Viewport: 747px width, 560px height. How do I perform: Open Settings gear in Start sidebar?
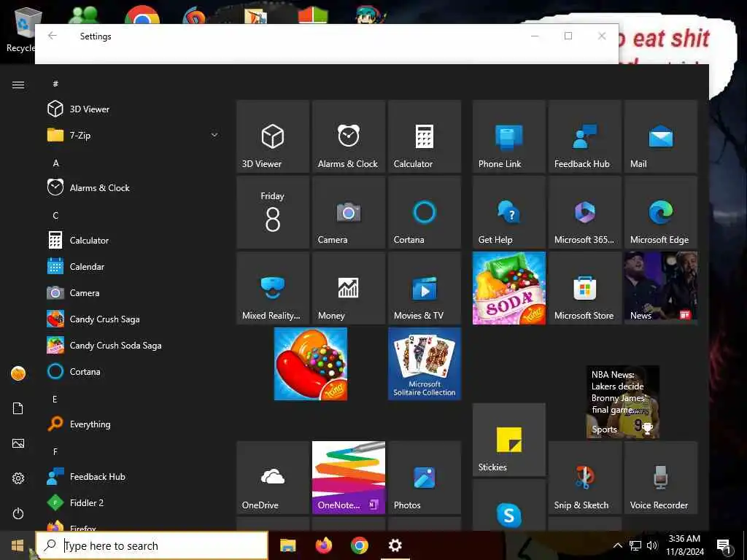18,478
